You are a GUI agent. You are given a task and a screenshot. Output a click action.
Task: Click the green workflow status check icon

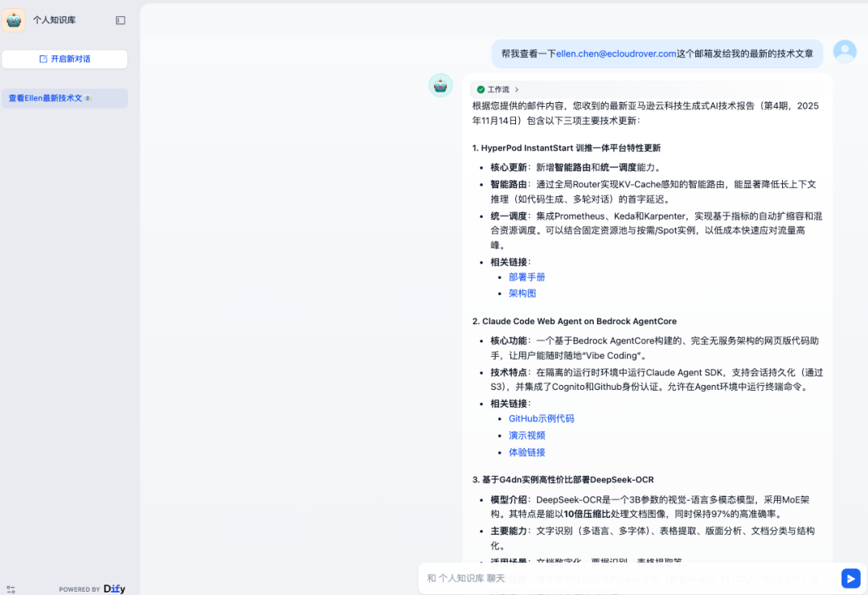coord(481,89)
